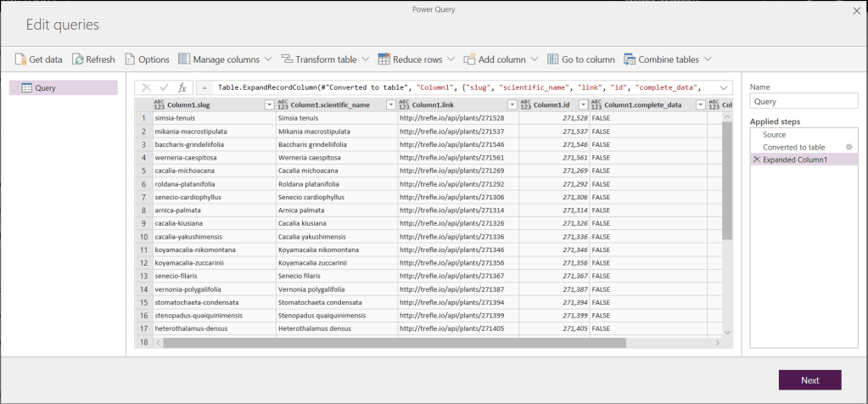868x404 pixels.
Task: Select the Source applied step
Action: coord(774,134)
